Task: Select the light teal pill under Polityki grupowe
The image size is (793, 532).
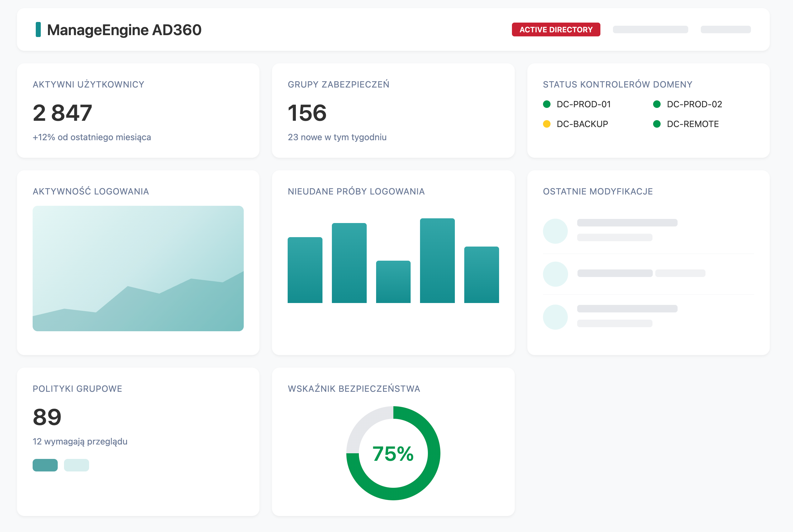Action: pyautogui.click(x=76, y=465)
